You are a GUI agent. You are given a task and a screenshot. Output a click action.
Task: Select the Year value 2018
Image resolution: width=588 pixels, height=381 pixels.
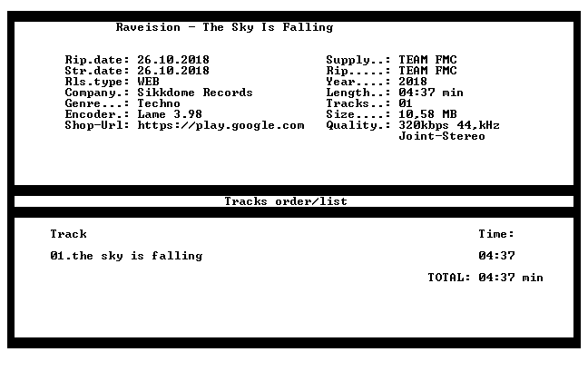[x=413, y=82]
